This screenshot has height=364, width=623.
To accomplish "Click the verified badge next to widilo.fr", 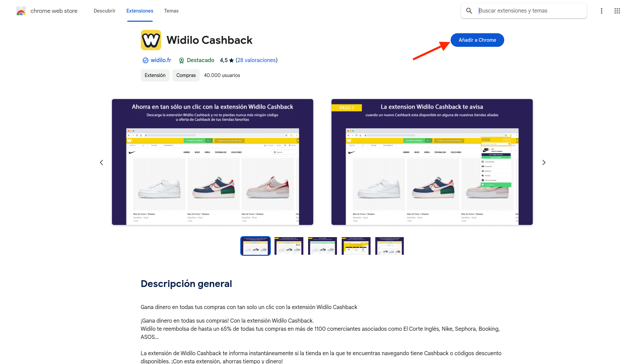I will pyautogui.click(x=145, y=60).
